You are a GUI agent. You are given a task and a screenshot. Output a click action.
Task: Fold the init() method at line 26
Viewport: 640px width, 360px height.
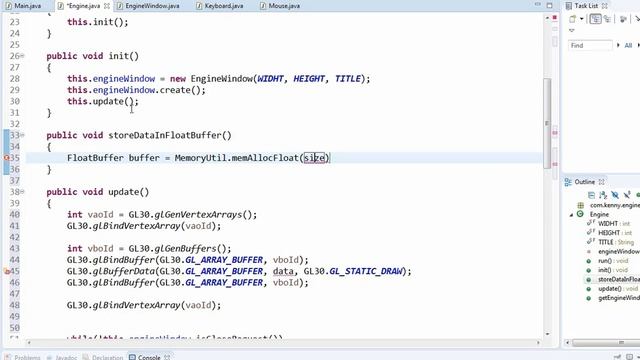pyautogui.click(x=22, y=56)
